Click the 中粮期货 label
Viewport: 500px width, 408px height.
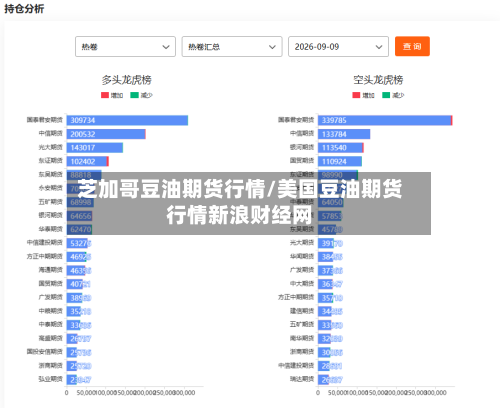[51, 311]
